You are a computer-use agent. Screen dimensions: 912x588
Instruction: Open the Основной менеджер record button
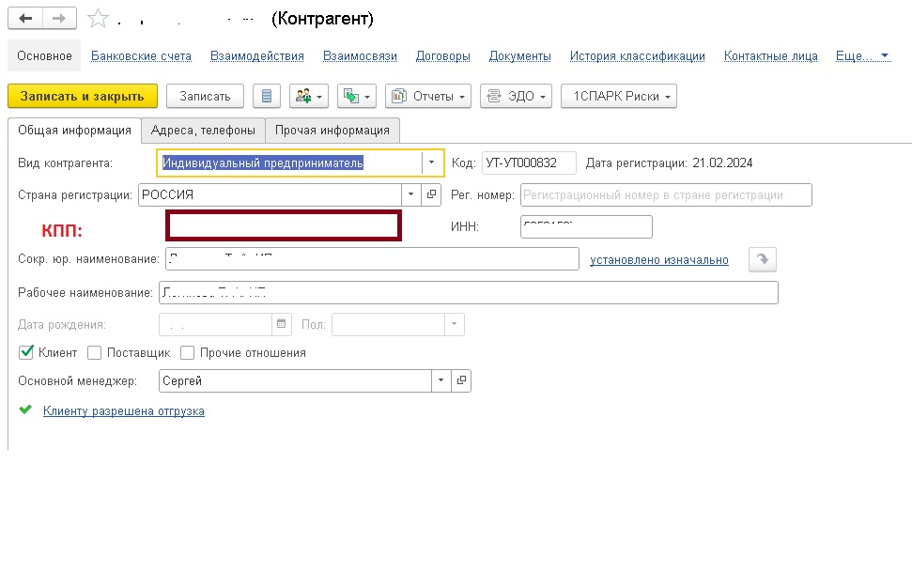[461, 380]
